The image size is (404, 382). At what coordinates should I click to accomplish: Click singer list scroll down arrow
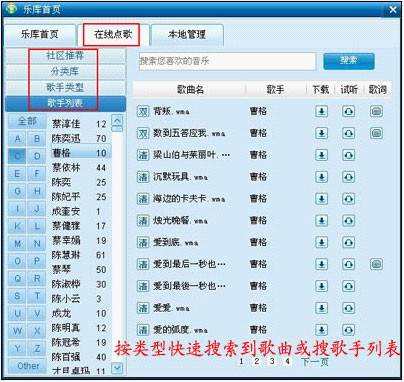pyautogui.click(x=117, y=368)
